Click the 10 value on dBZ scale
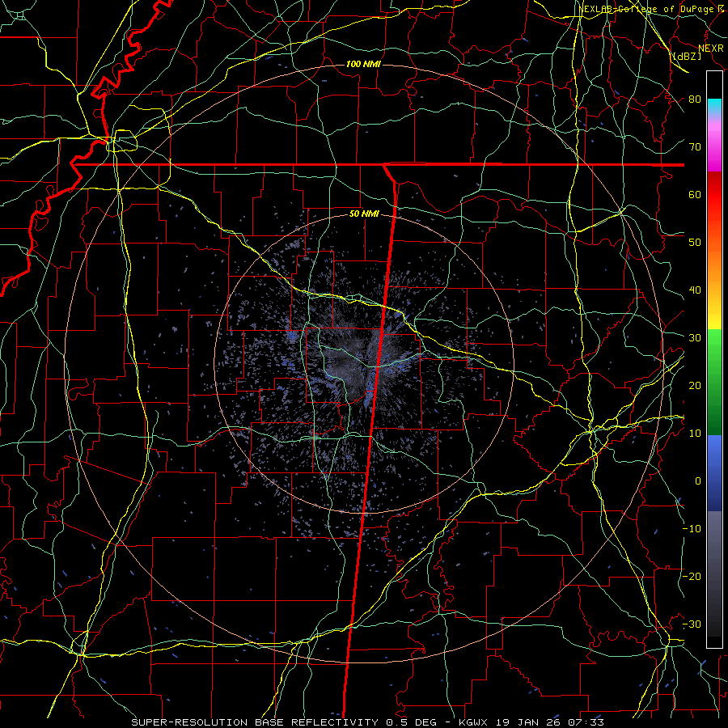Image resolution: width=728 pixels, height=728 pixels. (x=695, y=434)
